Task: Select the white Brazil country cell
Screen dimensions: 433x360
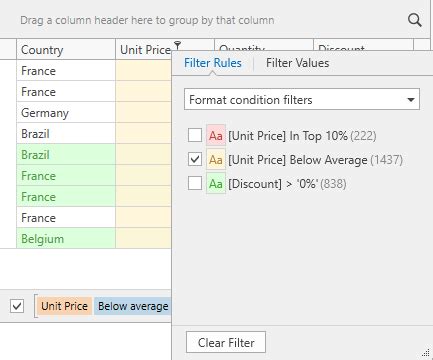Action: [x=66, y=134]
